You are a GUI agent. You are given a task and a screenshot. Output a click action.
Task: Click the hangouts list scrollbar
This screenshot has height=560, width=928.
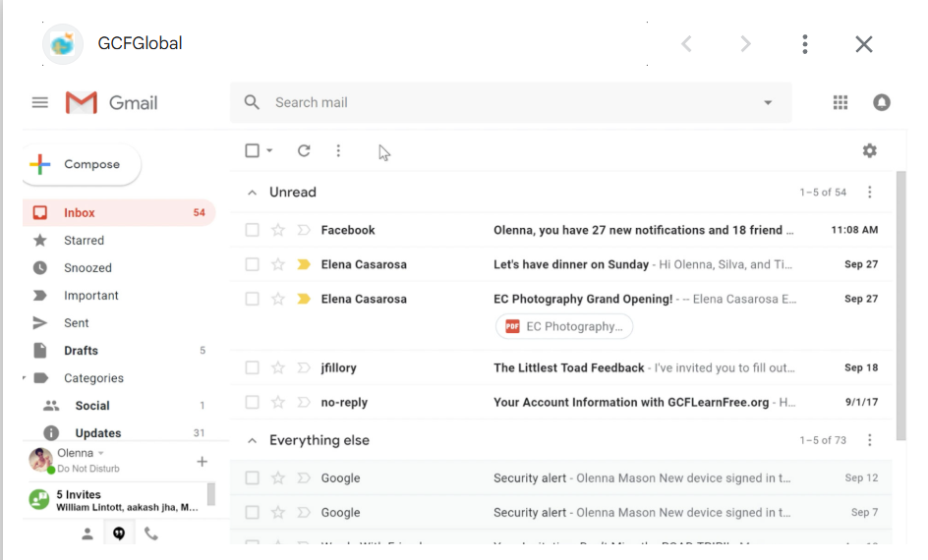pyautogui.click(x=210, y=494)
